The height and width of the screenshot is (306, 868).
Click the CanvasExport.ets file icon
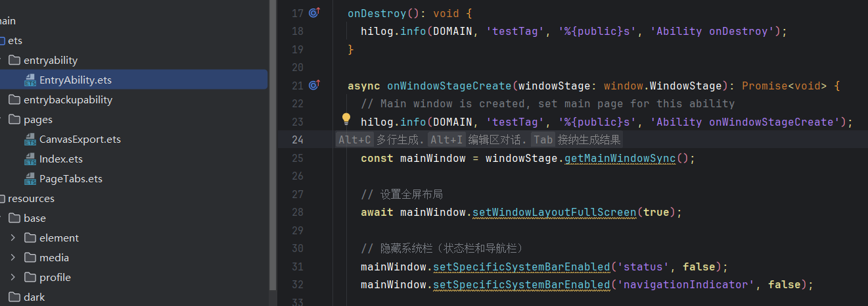[30, 140]
